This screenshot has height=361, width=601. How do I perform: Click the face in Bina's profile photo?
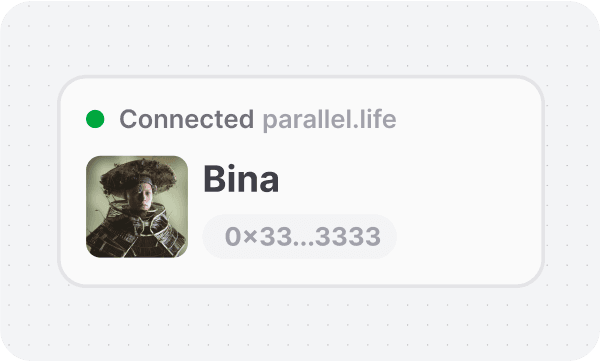pyautogui.click(x=145, y=195)
